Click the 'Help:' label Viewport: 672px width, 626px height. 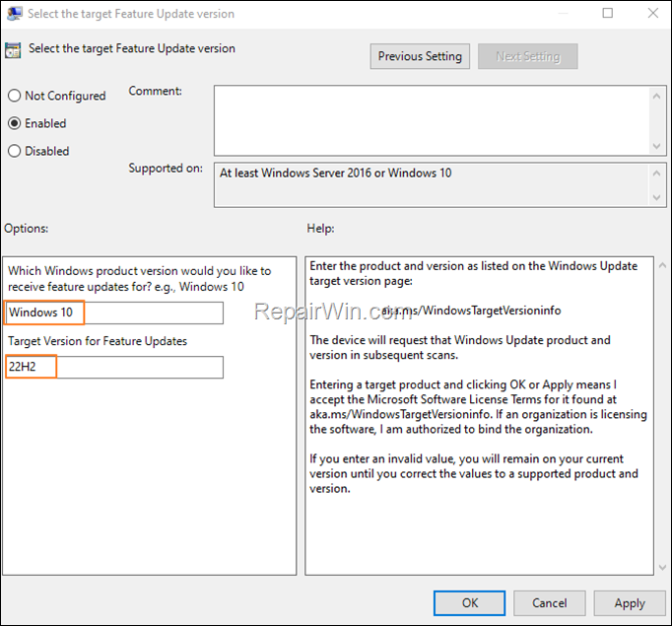pyautogui.click(x=320, y=228)
